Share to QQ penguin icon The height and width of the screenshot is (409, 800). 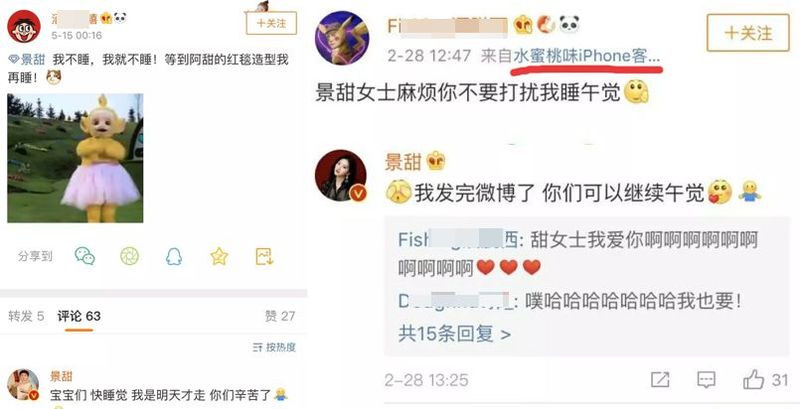[x=174, y=255]
